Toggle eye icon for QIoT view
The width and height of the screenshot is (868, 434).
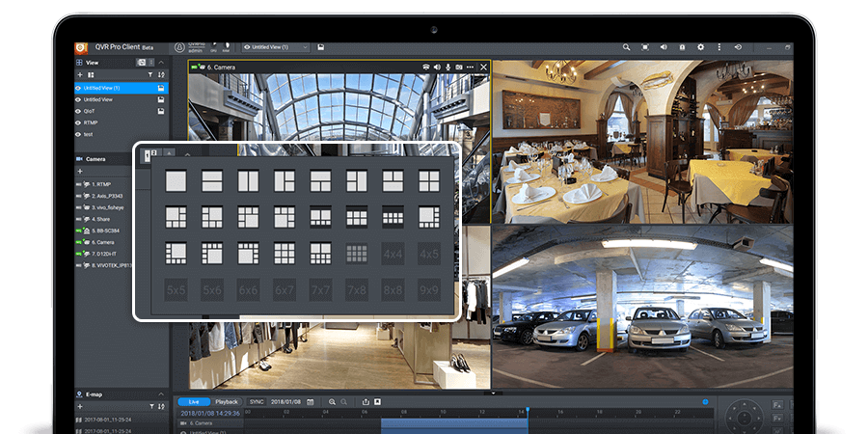tap(78, 111)
